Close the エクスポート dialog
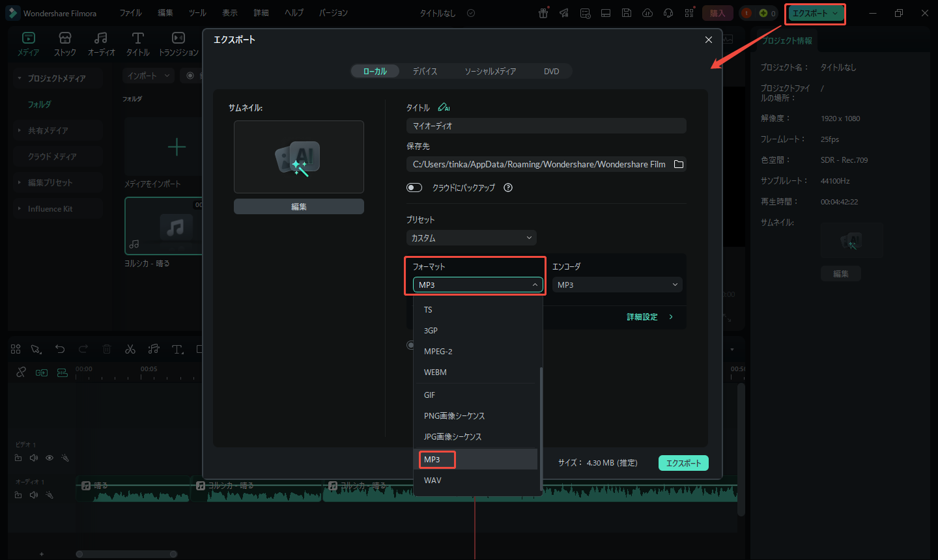This screenshot has height=560, width=938. click(709, 40)
